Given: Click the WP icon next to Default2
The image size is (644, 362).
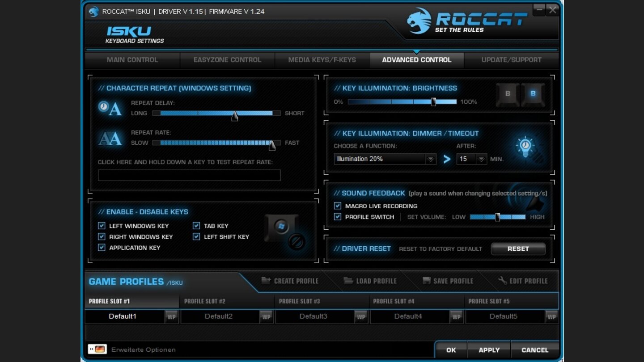Looking at the screenshot, I should click(x=267, y=316).
